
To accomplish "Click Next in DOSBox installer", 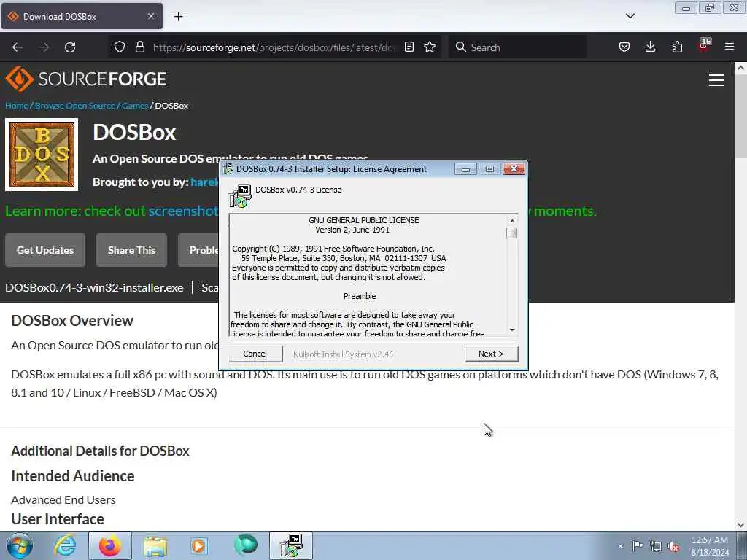I will coord(491,354).
